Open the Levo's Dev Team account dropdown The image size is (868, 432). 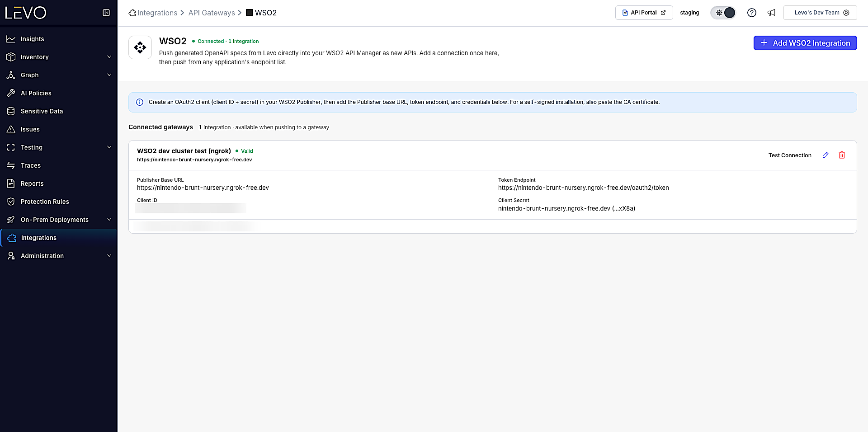pos(820,13)
